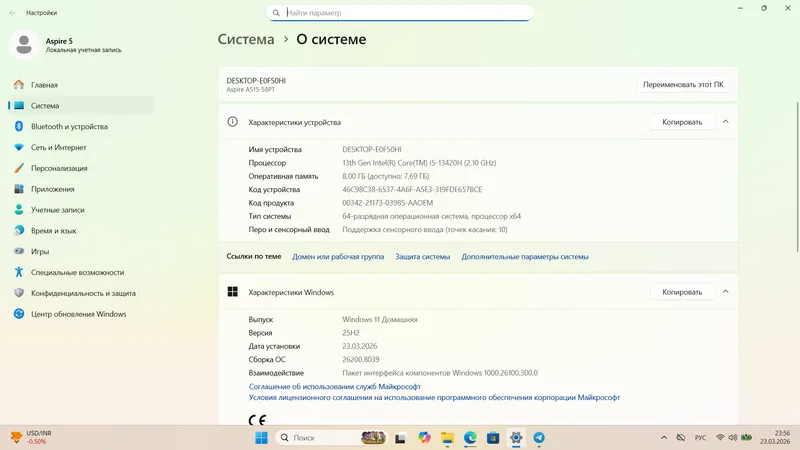Open the Windows Start menu
Viewport: 800px width, 450px height.
pos(261,438)
